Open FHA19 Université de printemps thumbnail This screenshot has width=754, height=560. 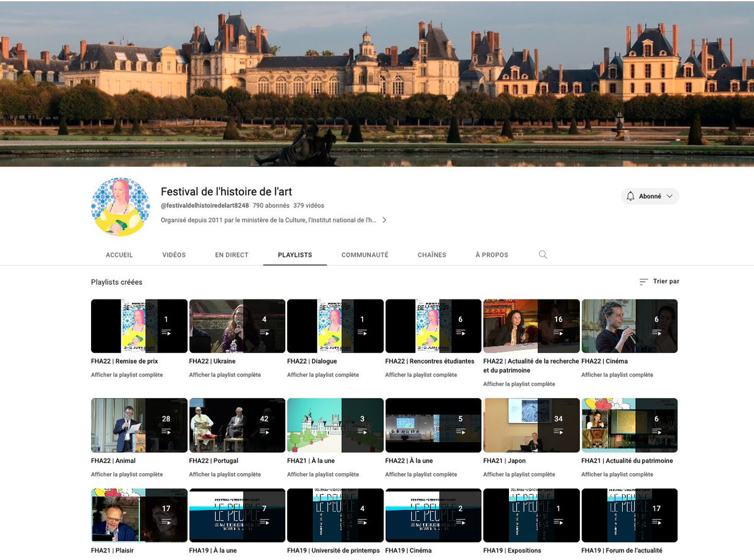336,515
